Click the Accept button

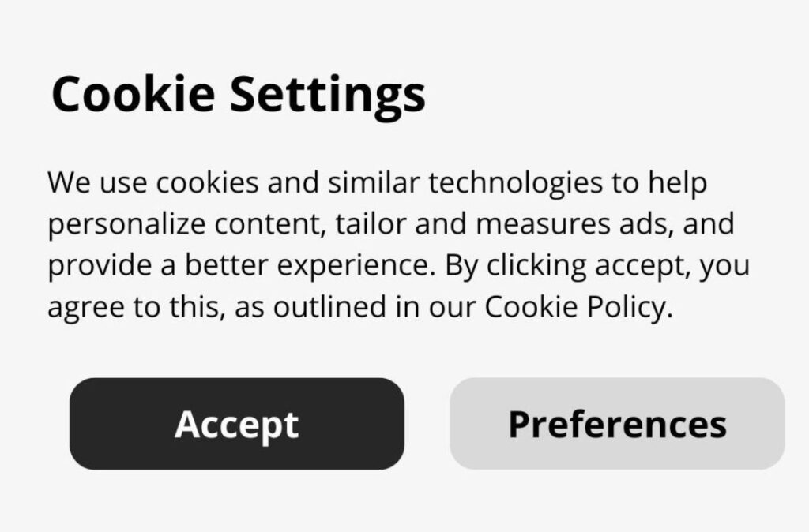(x=236, y=424)
